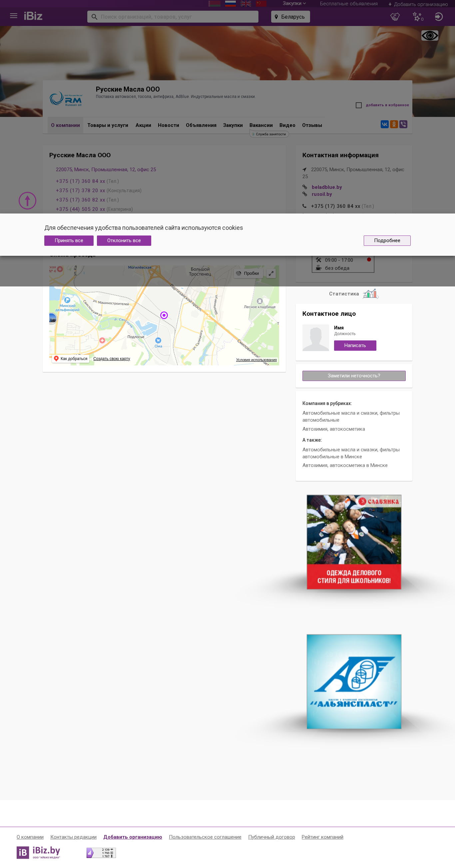455x868 pixels.
Task: Check the добавить в избранное checkbox
Action: pos(359,106)
